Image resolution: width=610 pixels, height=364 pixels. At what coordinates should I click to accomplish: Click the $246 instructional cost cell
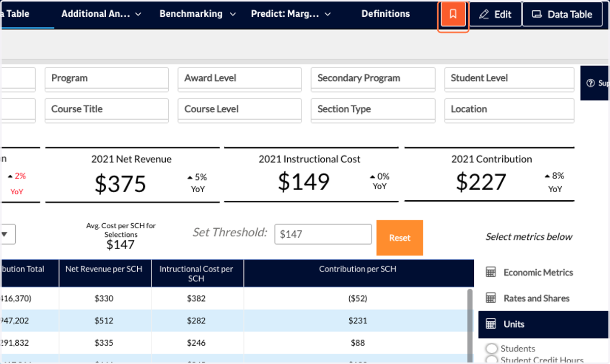pyautogui.click(x=196, y=343)
